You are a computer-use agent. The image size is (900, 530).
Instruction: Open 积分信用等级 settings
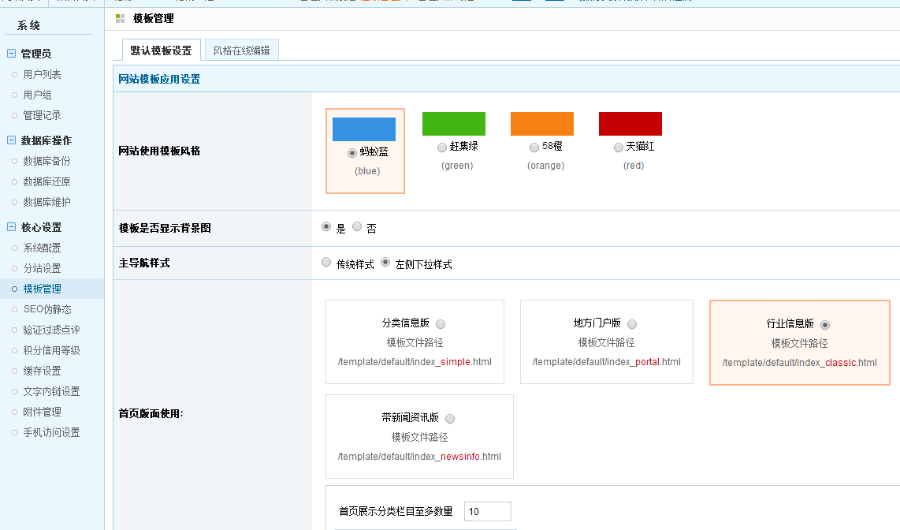click(x=52, y=350)
